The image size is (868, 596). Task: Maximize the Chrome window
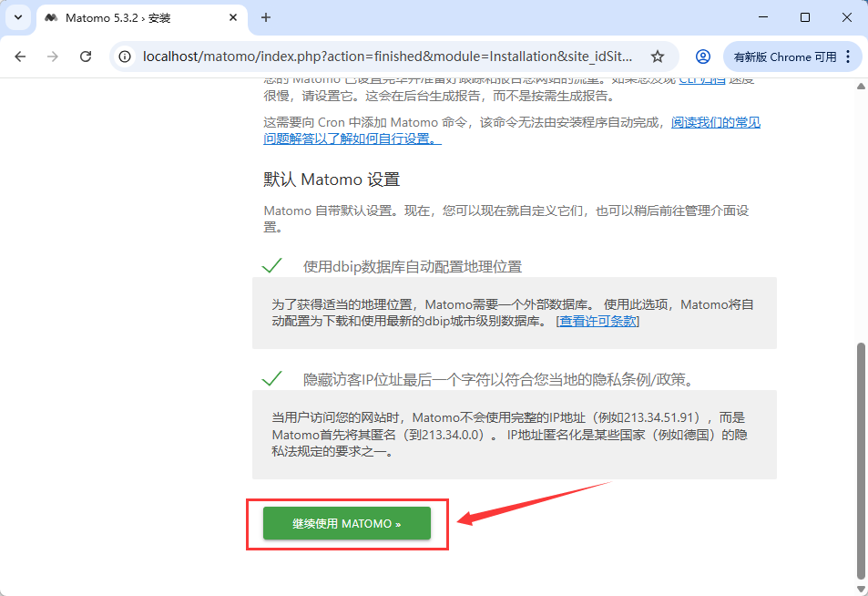pyautogui.click(x=805, y=17)
